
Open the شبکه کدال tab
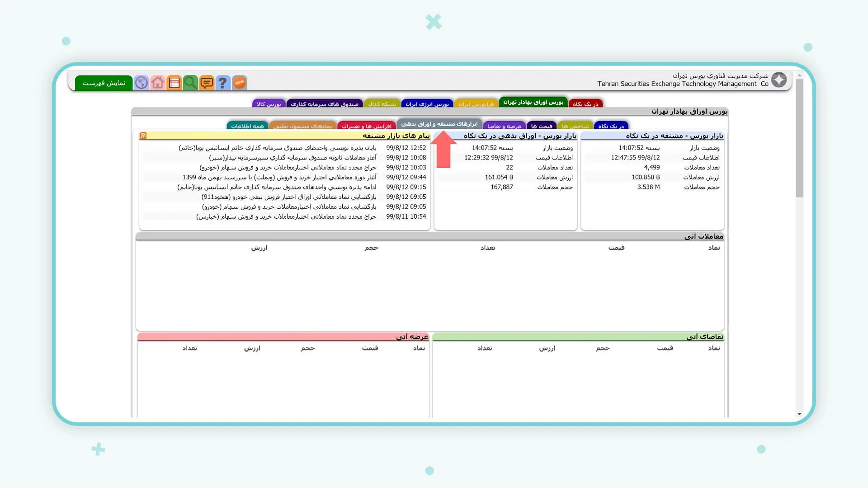(x=382, y=104)
